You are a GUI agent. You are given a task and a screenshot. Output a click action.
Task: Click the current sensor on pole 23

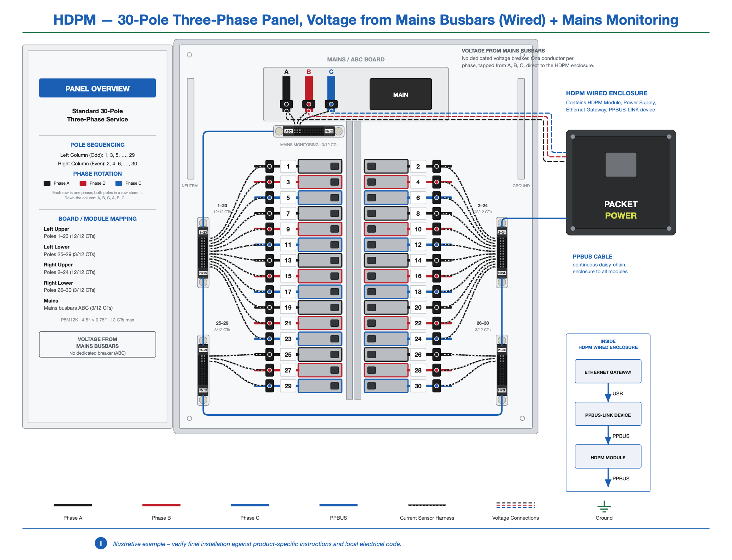[x=269, y=339]
